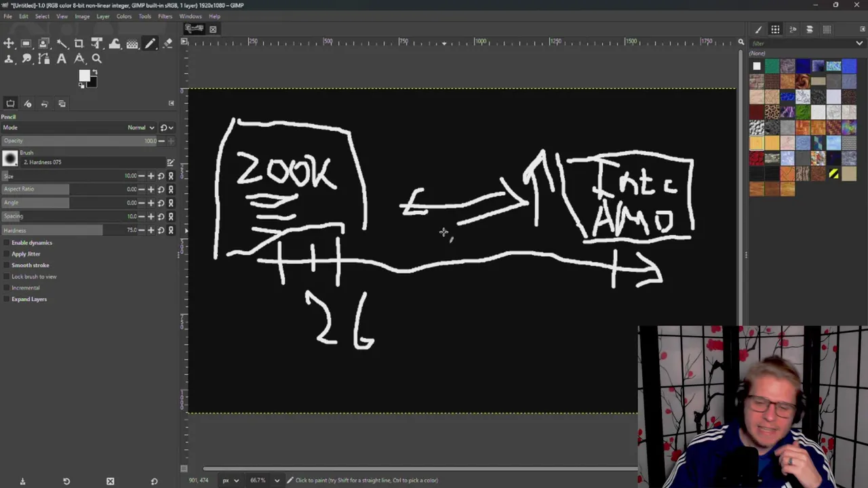This screenshot has height=488, width=868.
Task: Reset the Size value to default
Action: tap(161, 176)
